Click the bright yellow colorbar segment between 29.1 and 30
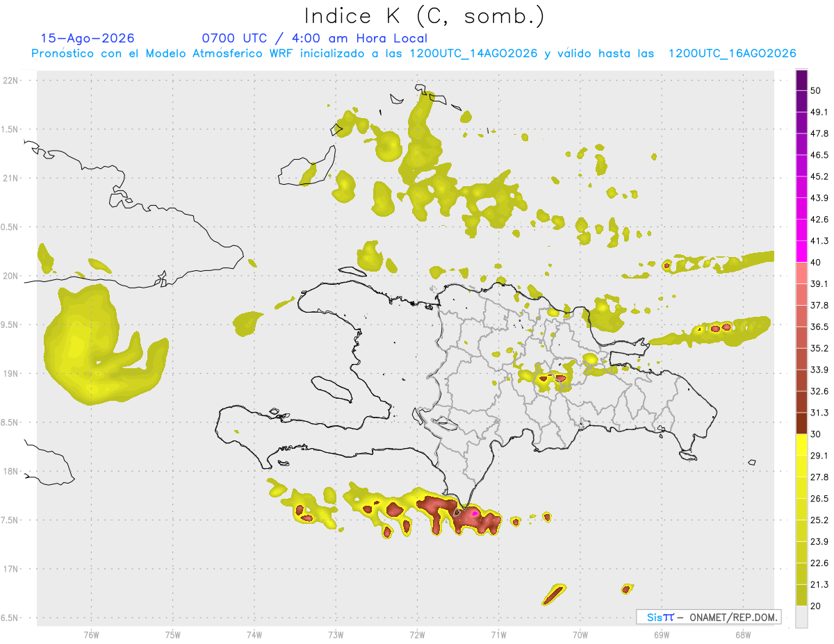 pyautogui.click(x=801, y=445)
